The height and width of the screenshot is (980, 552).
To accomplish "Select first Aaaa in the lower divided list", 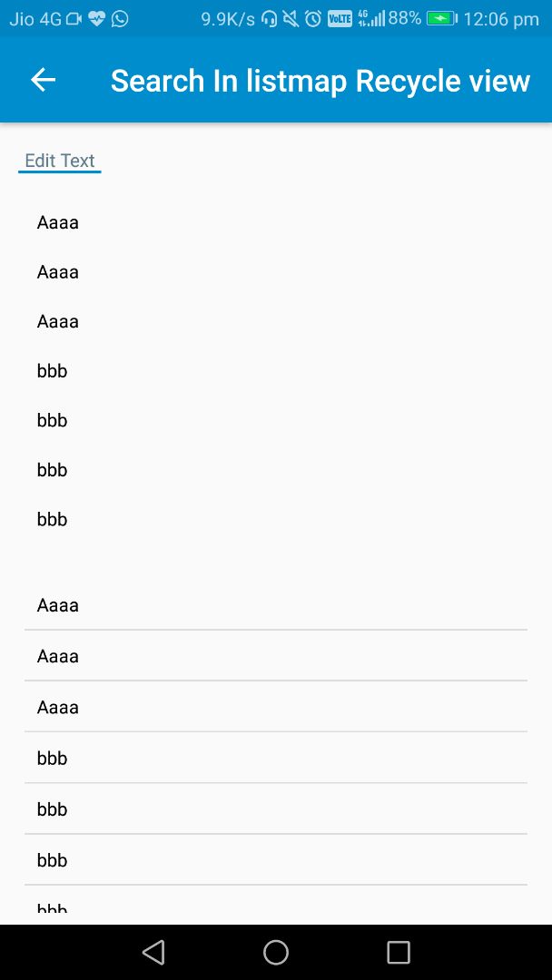I will point(58,605).
